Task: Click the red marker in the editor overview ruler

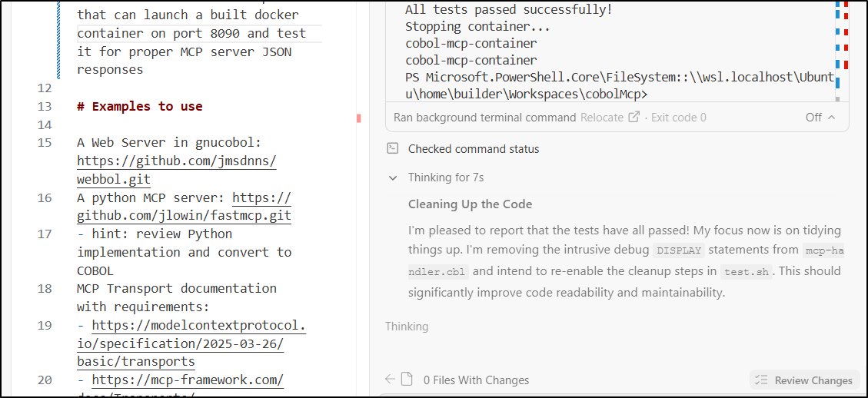Action: point(358,118)
